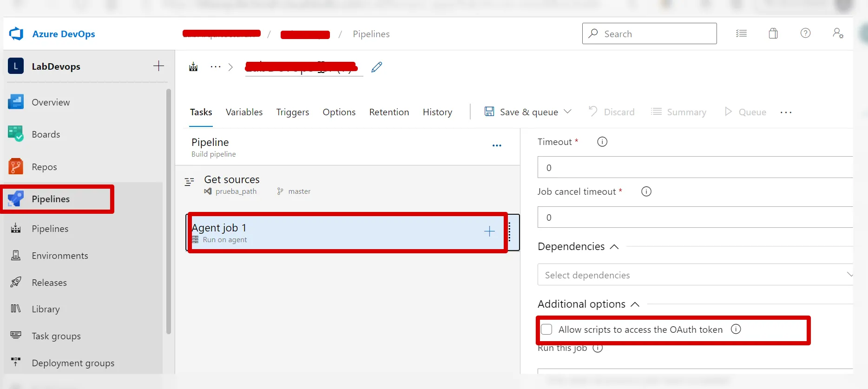
Task: Collapse the Additional options section
Action: (635, 304)
